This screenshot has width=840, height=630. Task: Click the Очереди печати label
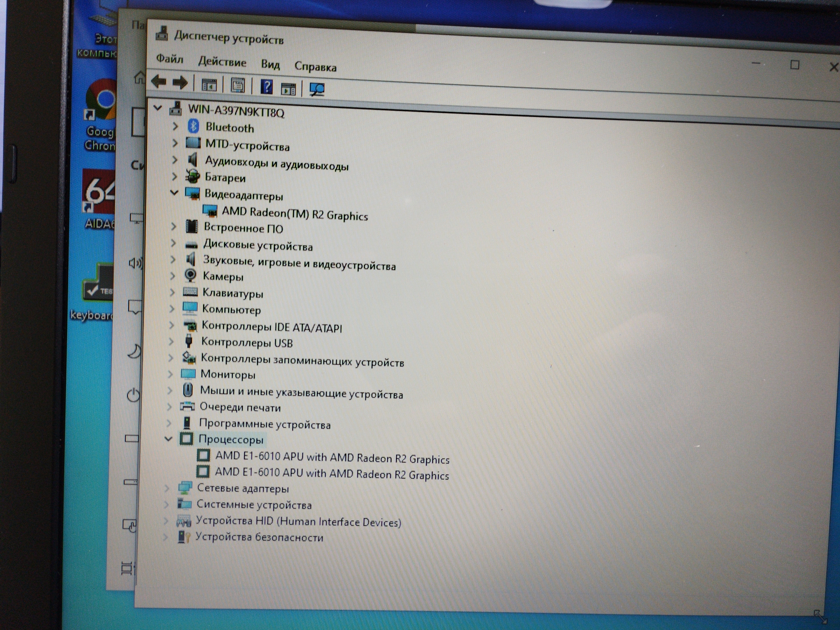(240, 407)
